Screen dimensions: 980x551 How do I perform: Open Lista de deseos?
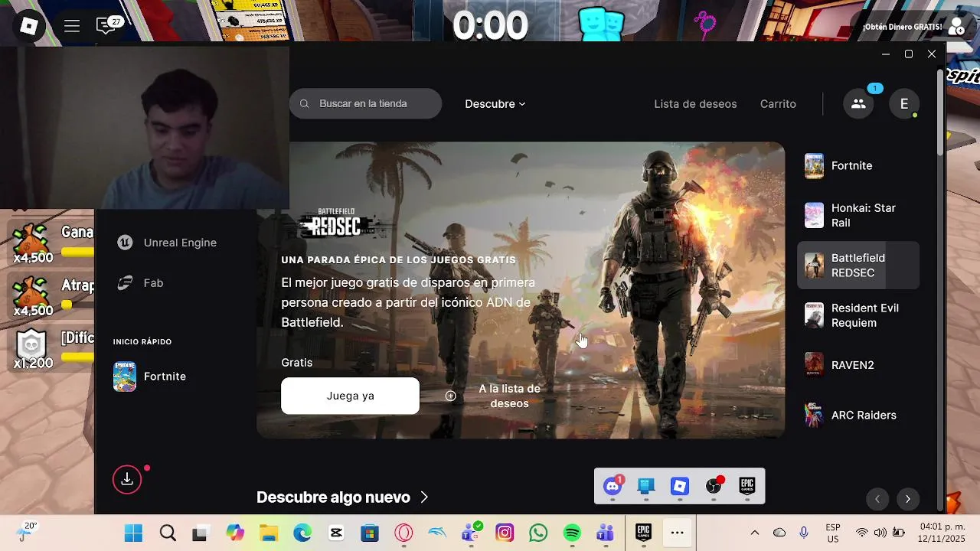tap(695, 104)
